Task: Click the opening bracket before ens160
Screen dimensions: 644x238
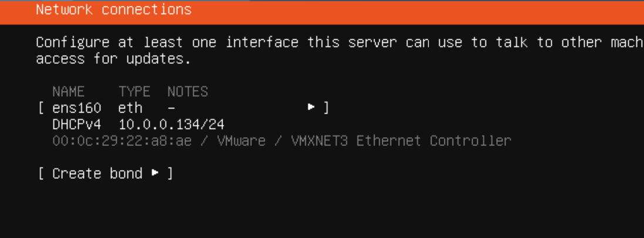Action: pos(41,108)
